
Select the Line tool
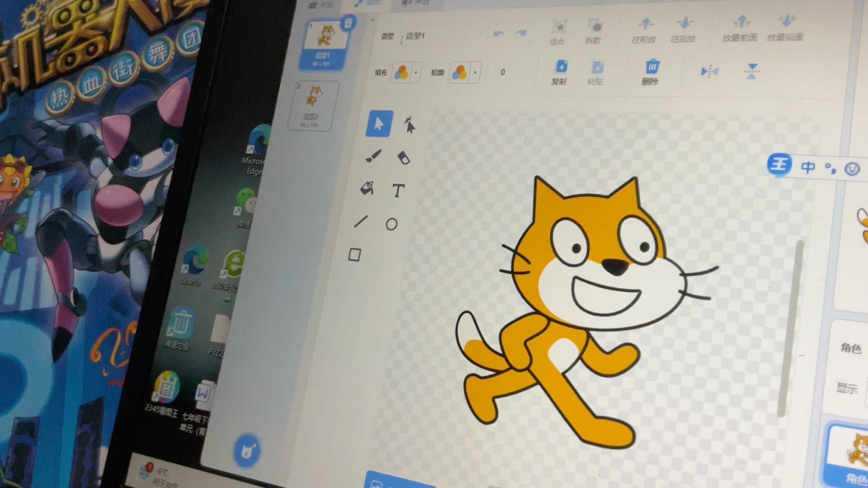pos(361,221)
